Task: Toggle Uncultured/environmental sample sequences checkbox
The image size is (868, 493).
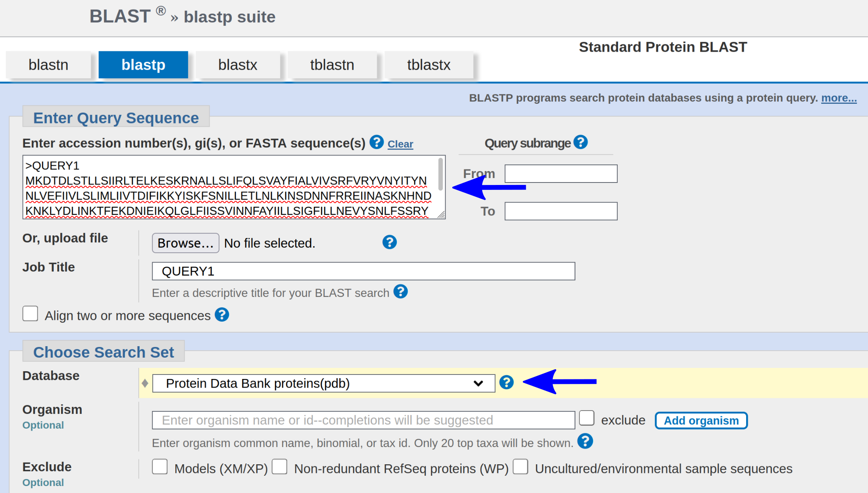Action: [520, 467]
